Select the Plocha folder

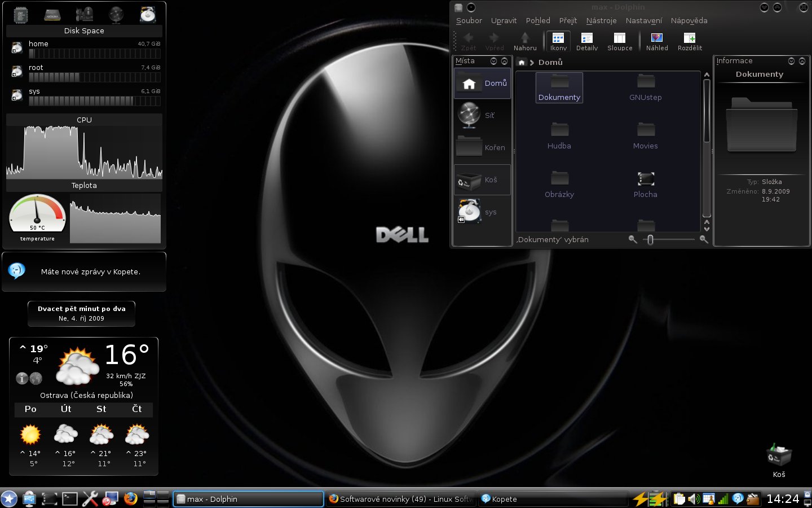646,185
